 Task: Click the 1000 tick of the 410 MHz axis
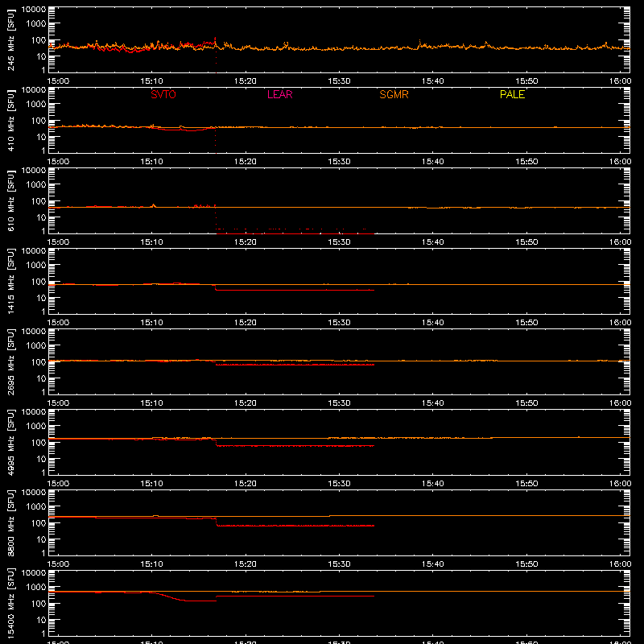(36, 105)
